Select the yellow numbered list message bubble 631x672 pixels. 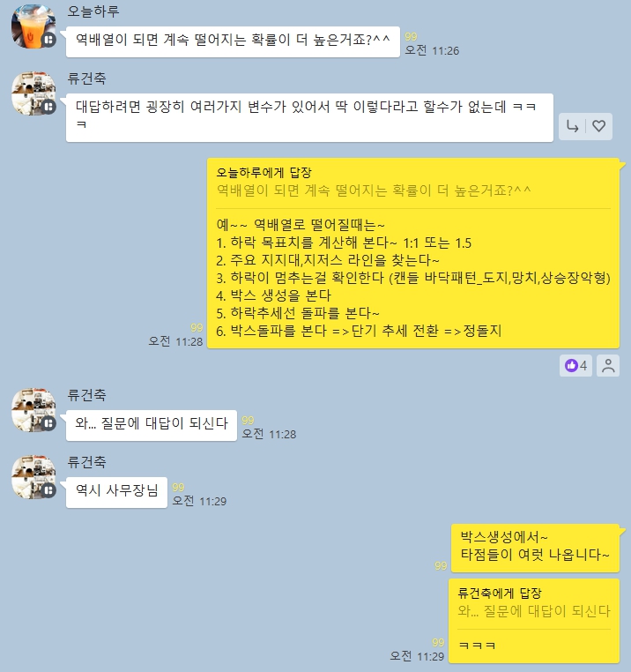(x=413, y=253)
